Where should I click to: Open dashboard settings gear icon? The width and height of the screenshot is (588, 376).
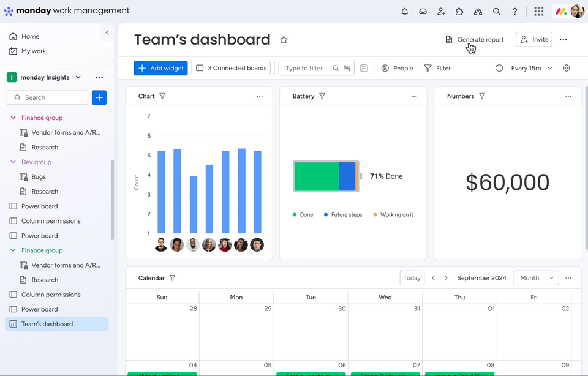(x=566, y=68)
